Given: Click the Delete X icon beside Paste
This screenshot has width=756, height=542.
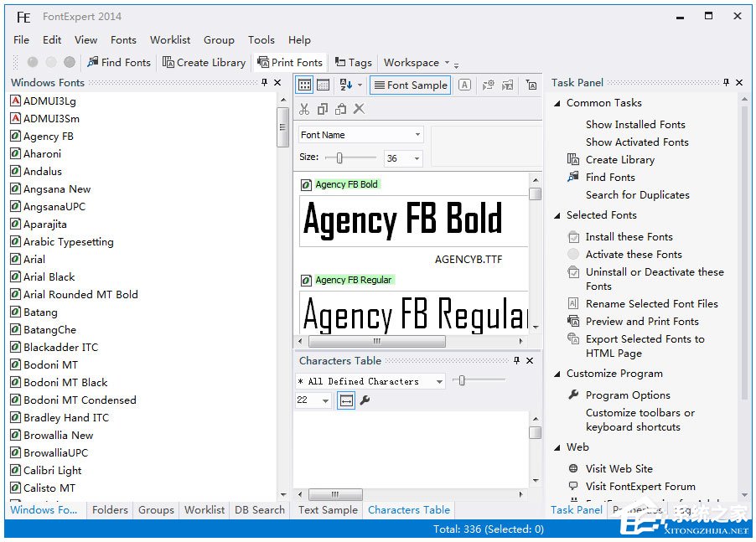Looking at the screenshot, I should (x=359, y=109).
